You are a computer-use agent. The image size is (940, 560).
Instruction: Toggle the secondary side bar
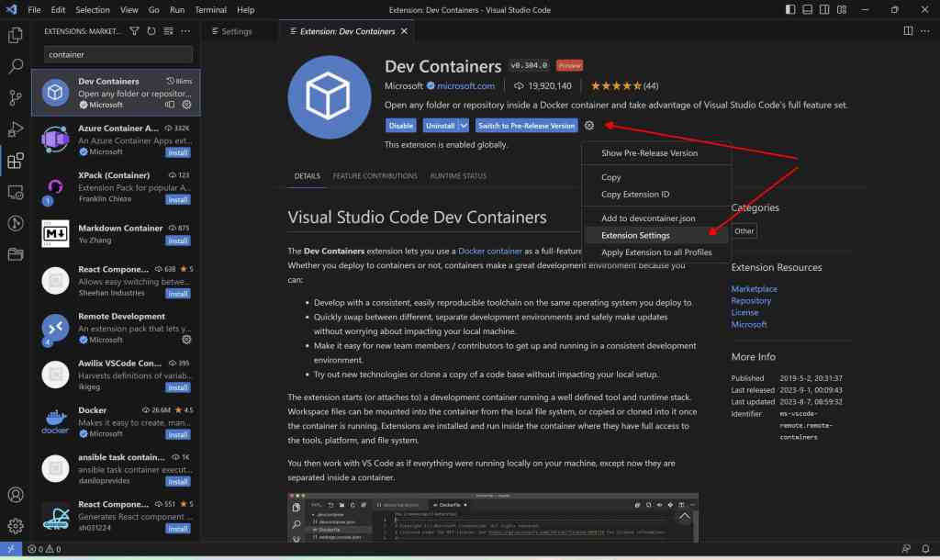[x=824, y=9]
